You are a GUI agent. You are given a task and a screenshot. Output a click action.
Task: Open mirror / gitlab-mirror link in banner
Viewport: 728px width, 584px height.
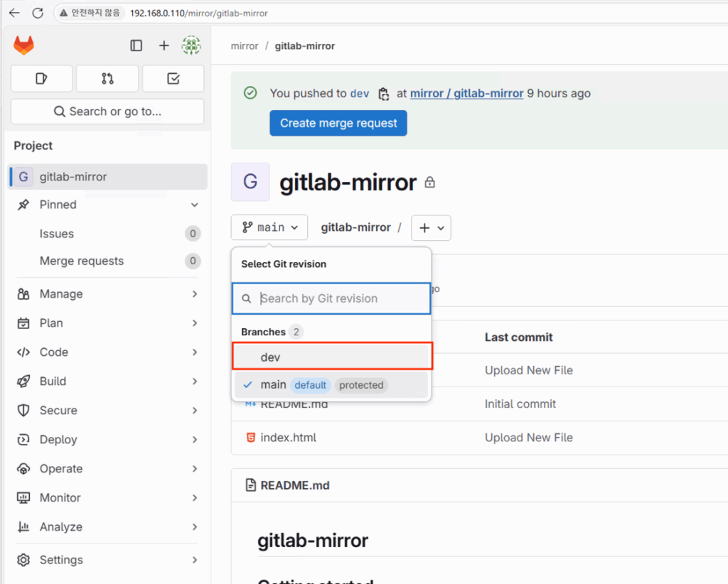466,93
